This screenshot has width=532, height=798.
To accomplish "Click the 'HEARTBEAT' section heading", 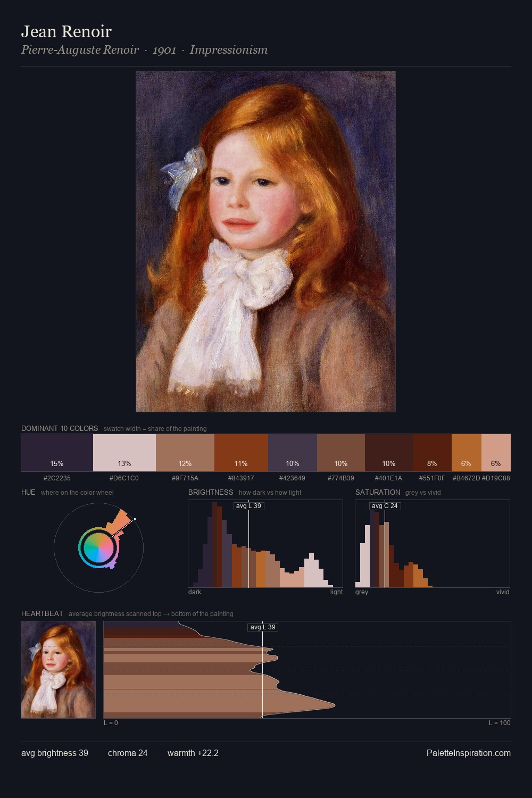I will pos(42,613).
